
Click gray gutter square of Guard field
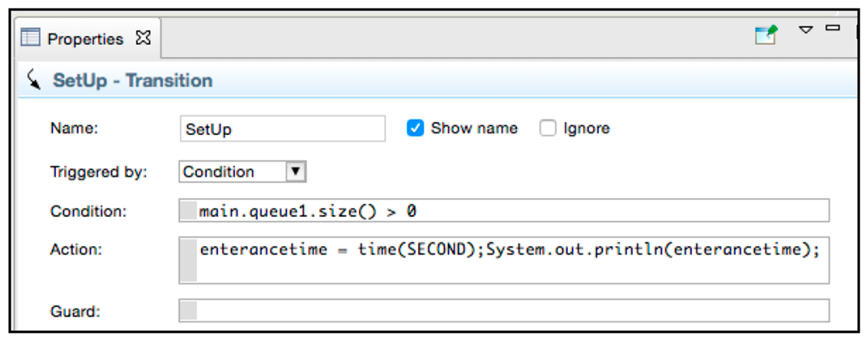click(x=188, y=310)
